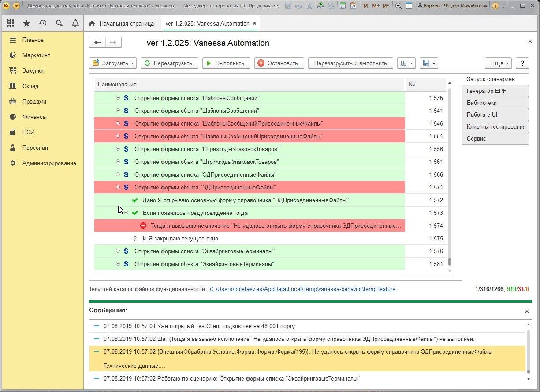Click the zoom magnifier icon in title bar
The height and width of the screenshot is (392, 540).
click(398, 6)
